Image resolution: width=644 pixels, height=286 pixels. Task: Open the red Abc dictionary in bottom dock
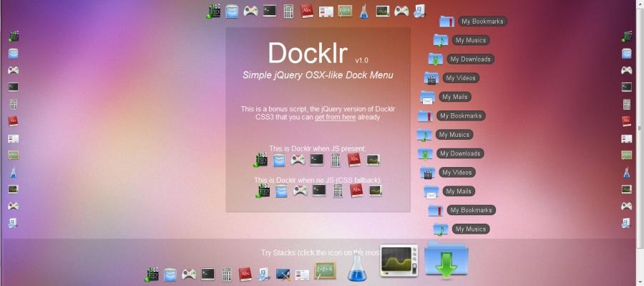click(x=245, y=275)
